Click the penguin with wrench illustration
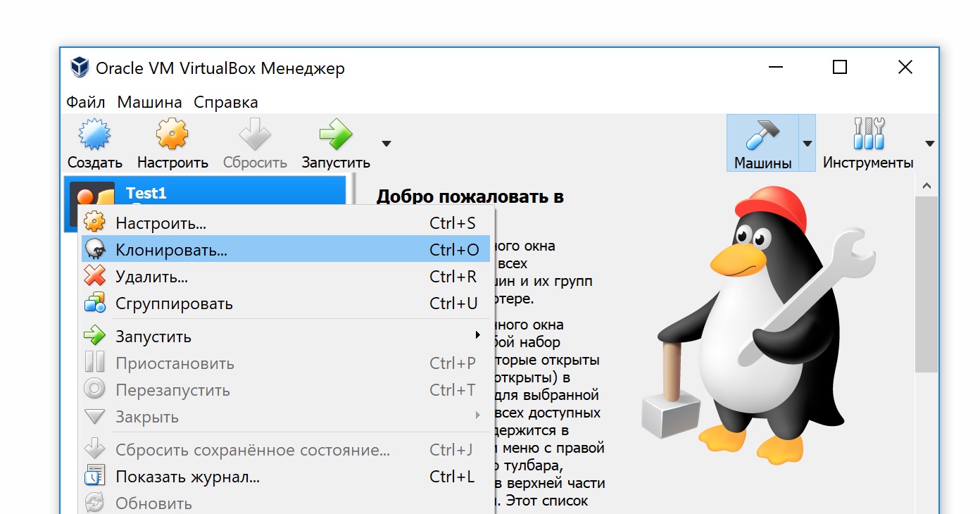980x514 pixels. point(758,325)
